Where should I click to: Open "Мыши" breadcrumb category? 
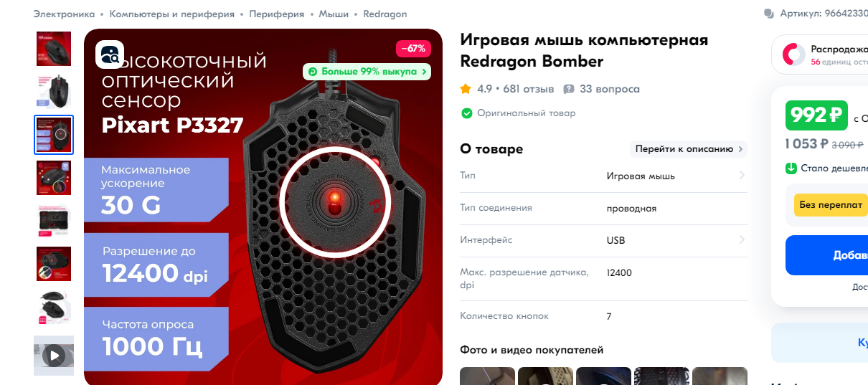pos(334,14)
